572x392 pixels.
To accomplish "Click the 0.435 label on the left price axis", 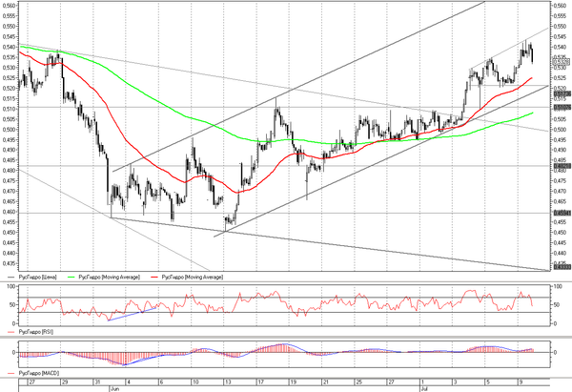I will [9, 263].
